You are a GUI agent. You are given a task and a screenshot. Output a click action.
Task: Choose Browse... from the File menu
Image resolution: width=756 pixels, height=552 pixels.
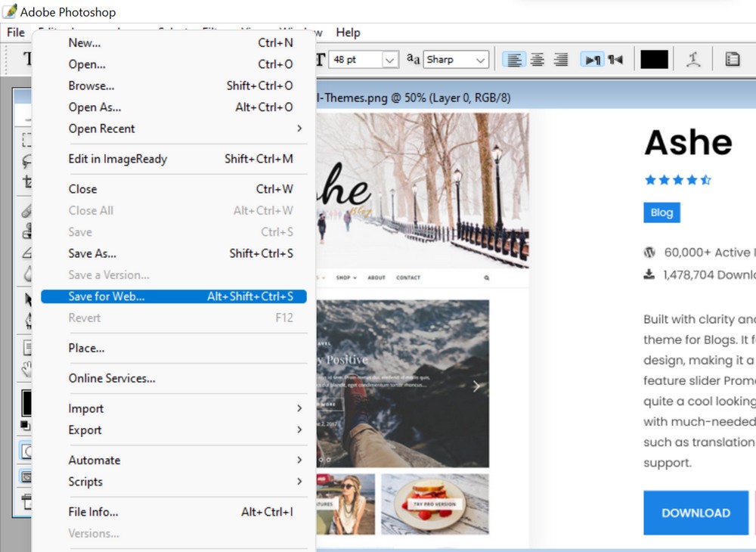[174, 85]
